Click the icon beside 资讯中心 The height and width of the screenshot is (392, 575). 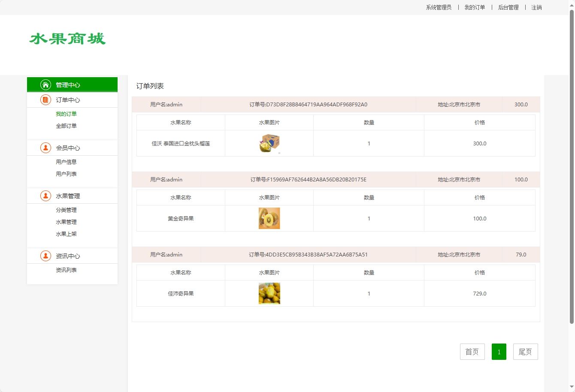pyautogui.click(x=45, y=256)
